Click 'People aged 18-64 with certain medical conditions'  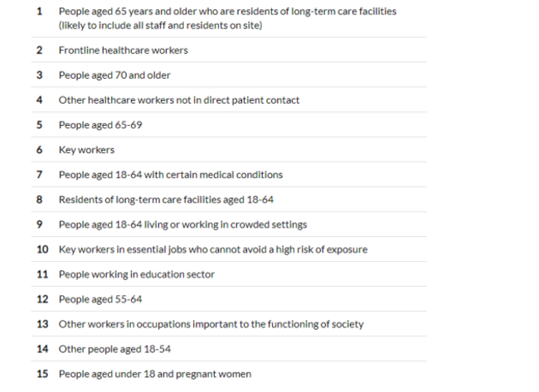170,175
